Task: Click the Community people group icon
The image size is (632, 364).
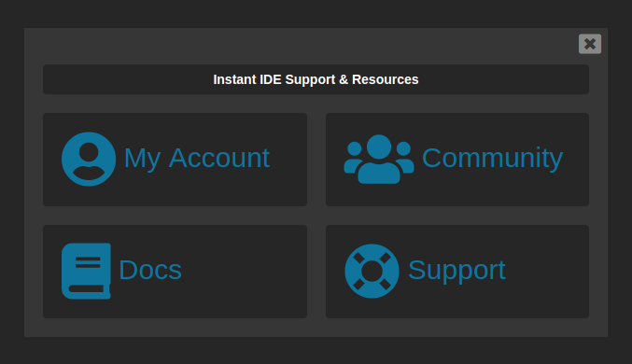Action: (379, 159)
